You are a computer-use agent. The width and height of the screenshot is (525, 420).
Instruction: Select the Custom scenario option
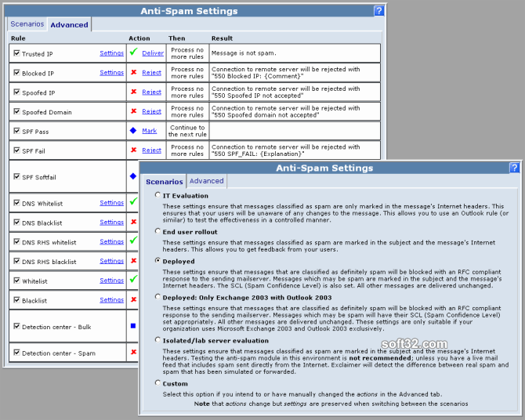pyautogui.click(x=157, y=383)
